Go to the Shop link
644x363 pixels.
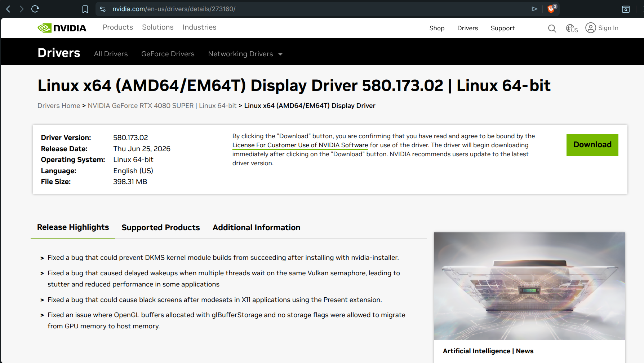click(x=437, y=28)
